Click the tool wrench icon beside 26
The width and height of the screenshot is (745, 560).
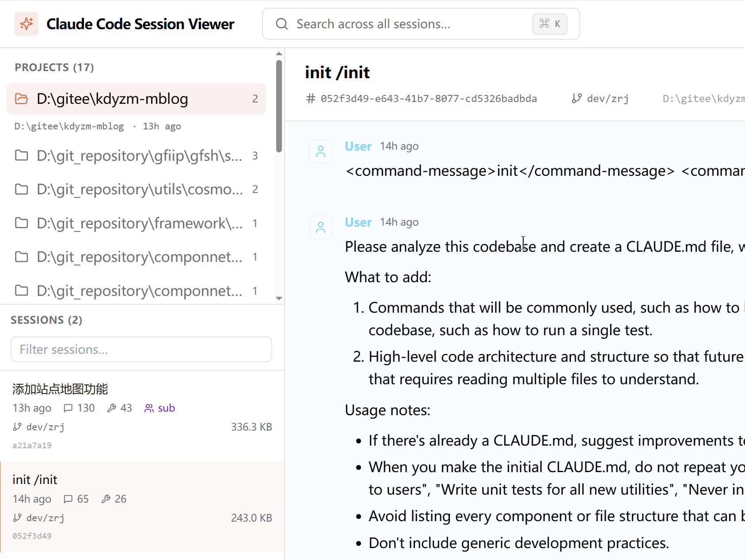pos(106,499)
